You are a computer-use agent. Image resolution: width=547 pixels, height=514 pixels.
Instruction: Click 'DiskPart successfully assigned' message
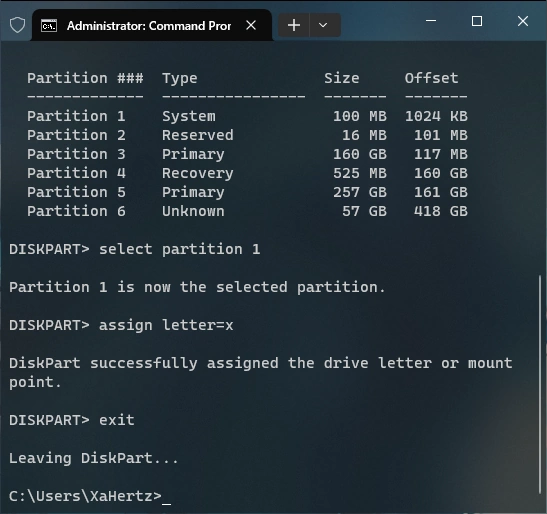261,373
